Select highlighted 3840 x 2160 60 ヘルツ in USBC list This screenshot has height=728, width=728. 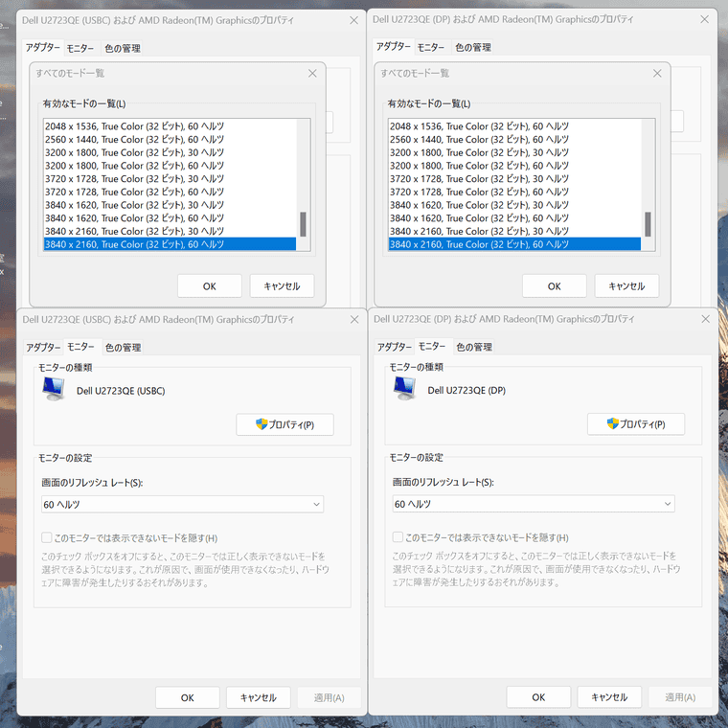(x=170, y=244)
